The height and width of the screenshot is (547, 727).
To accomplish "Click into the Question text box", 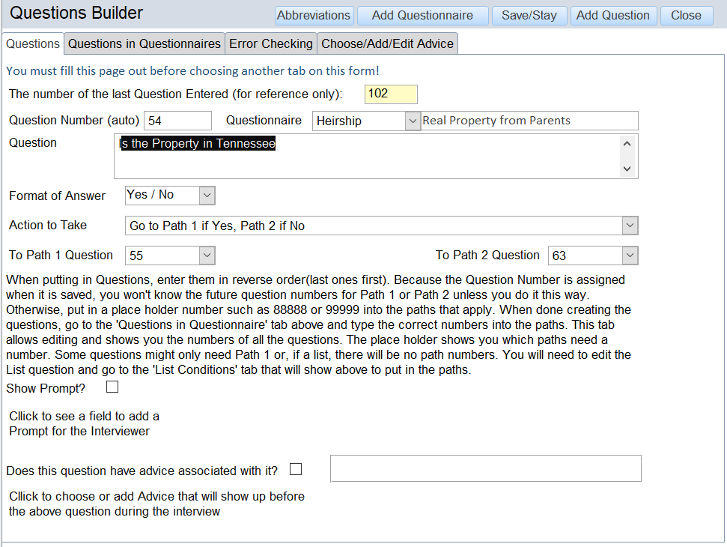I will [x=370, y=156].
